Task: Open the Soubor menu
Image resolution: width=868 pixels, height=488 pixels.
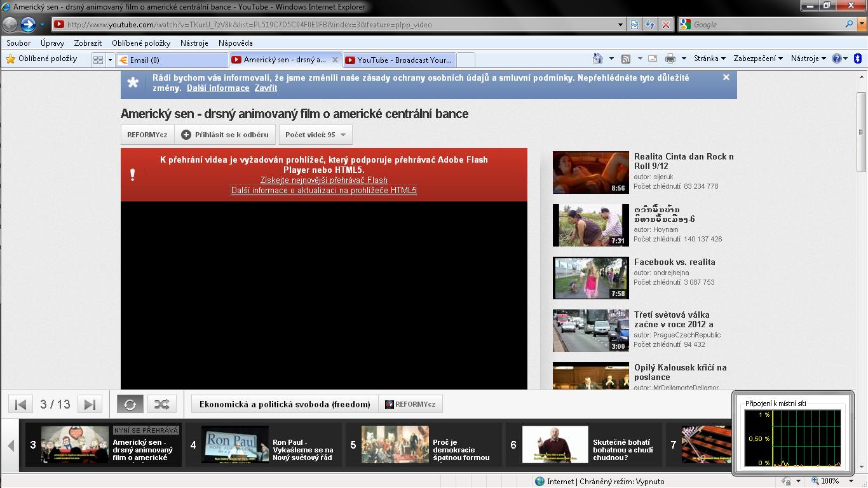Action: pos(19,43)
